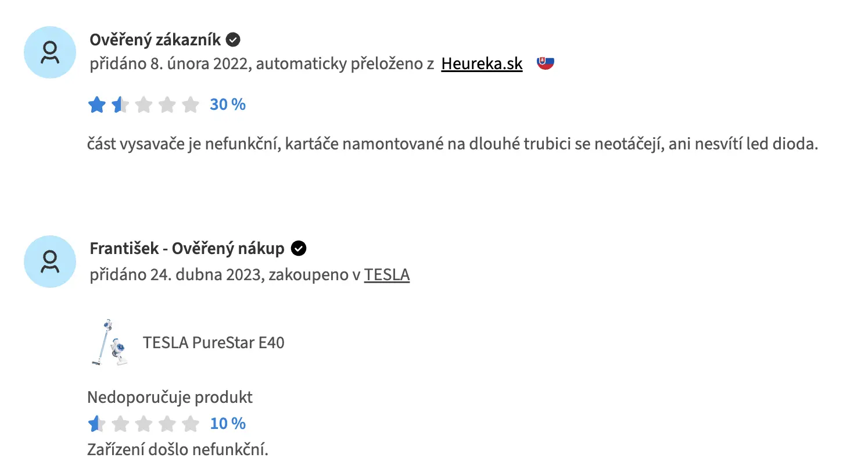Click the Nedoporučuje produkt label

(x=170, y=398)
